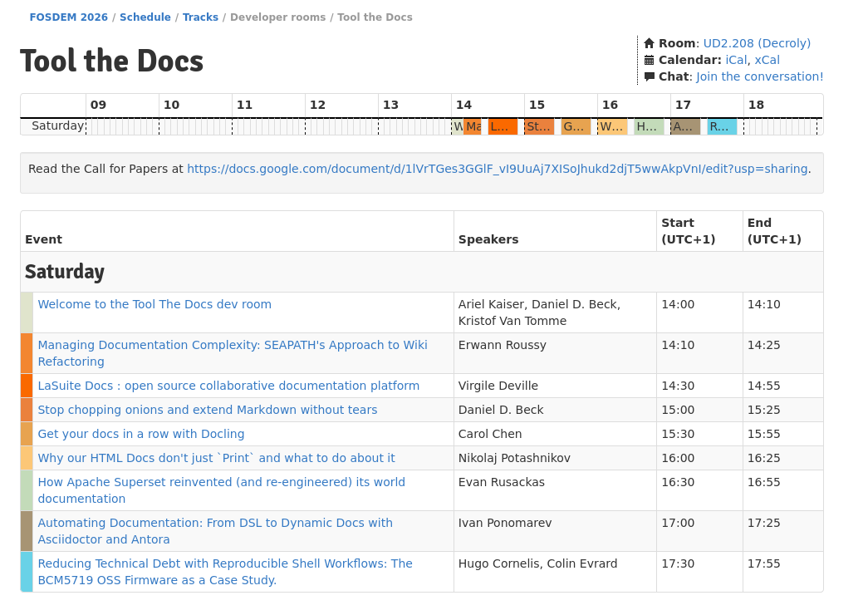This screenshot has width=868, height=615.
Task: Click the chat bubble icon
Action: click(x=650, y=76)
